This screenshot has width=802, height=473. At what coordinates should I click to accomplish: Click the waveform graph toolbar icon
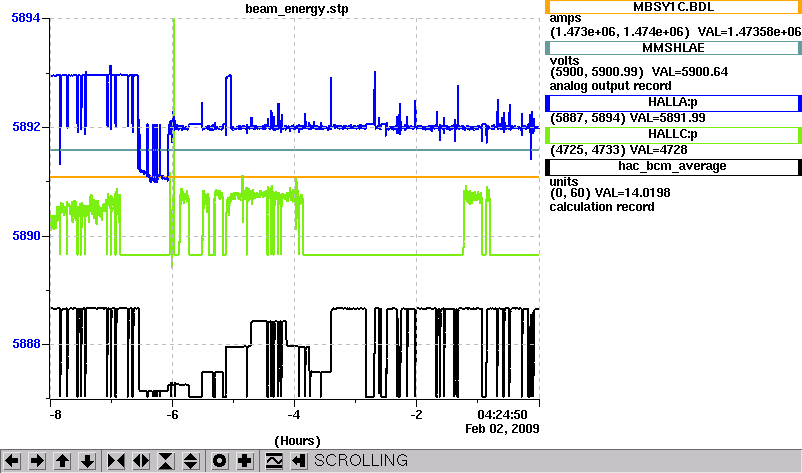274,461
